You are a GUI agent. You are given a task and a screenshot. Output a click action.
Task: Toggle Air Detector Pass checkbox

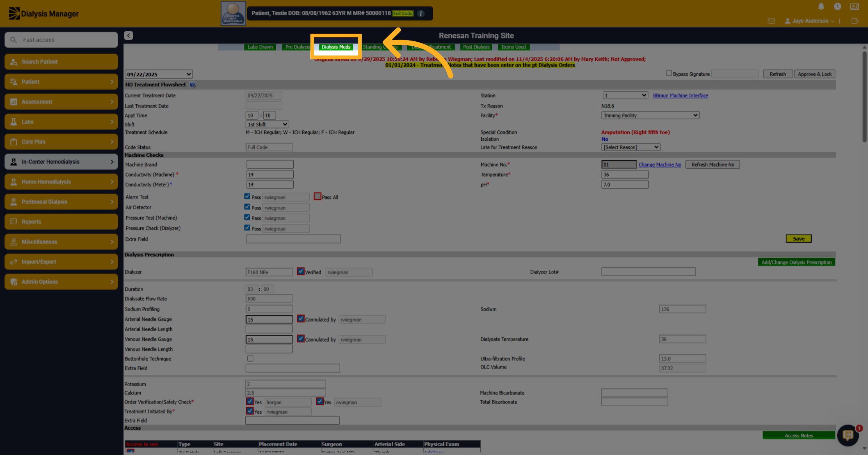pos(247,207)
